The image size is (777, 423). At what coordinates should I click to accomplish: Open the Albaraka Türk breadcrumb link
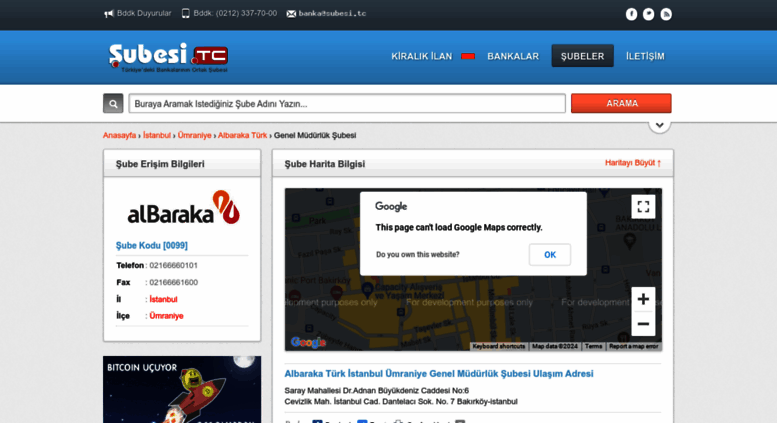point(242,135)
